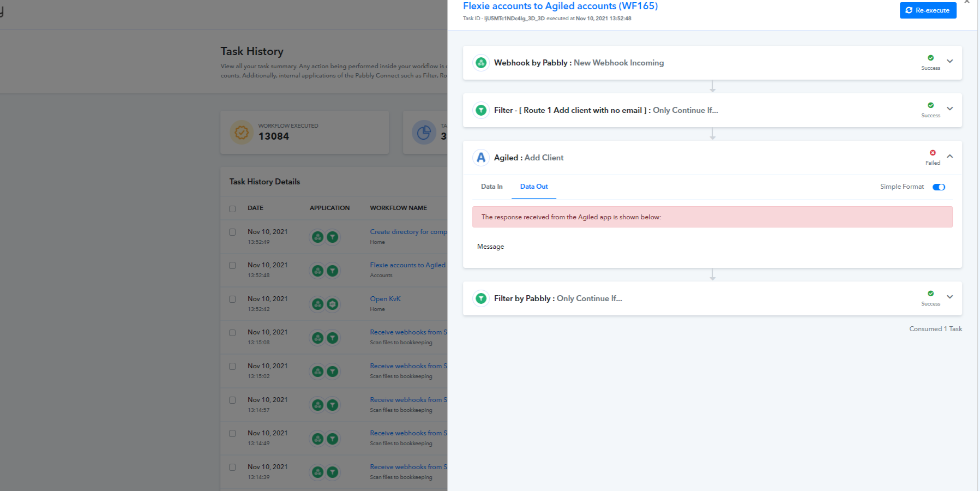Switch to the Data In tab
Image resolution: width=980 pixels, height=491 pixels.
pyautogui.click(x=492, y=187)
